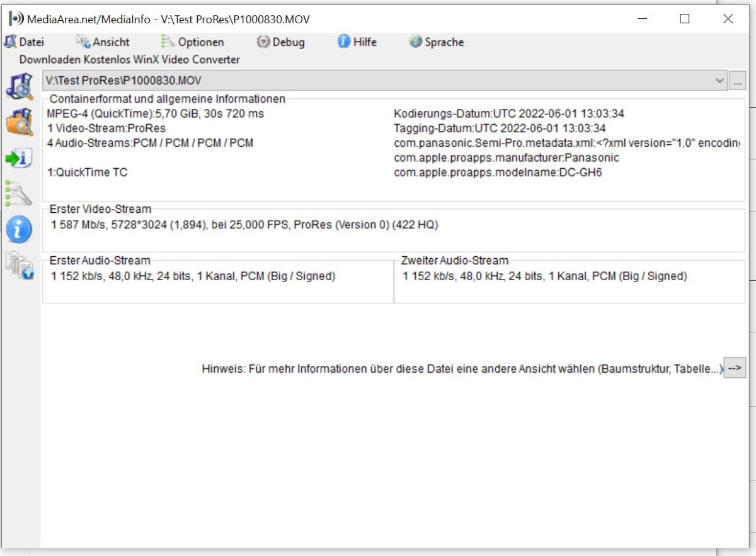Open preferences via the sidebar wrench icon
756x556 pixels.
point(19,193)
